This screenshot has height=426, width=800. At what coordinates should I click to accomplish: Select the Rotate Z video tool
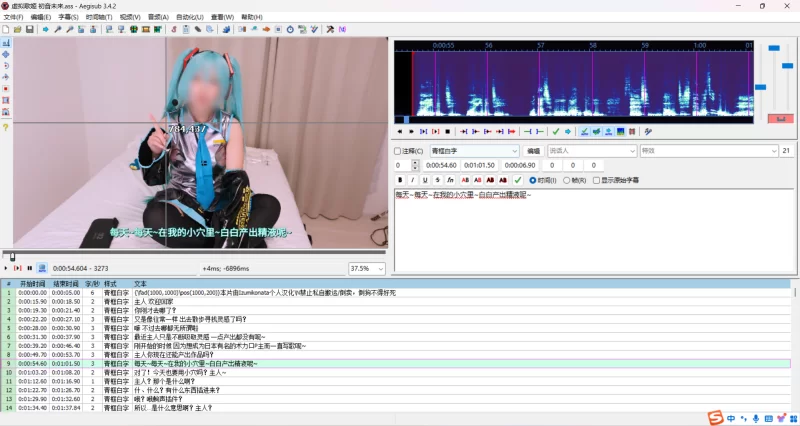click(6, 66)
